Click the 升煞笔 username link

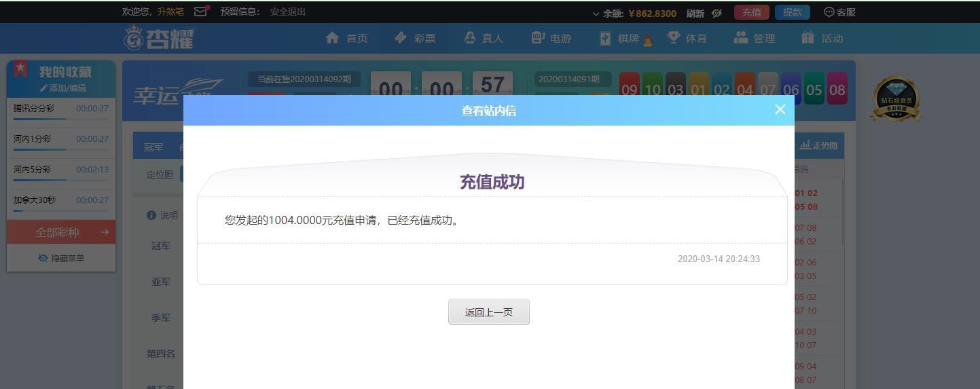[170, 12]
